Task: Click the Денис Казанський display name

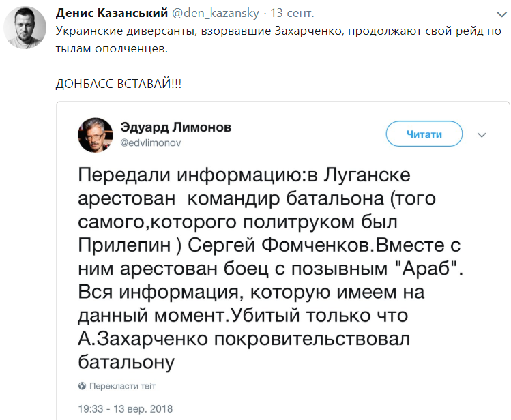Action: [x=112, y=13]
